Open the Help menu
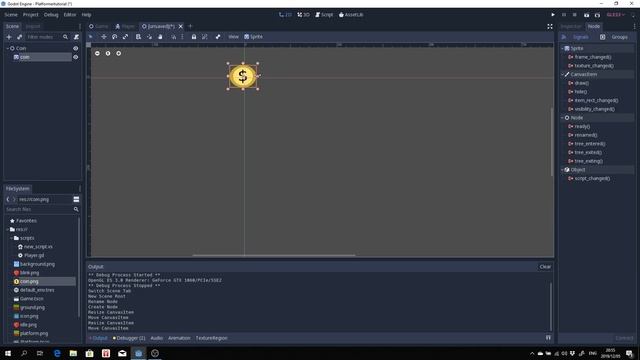640x360 pixels. pyautogui.click(x=86, y=15)
